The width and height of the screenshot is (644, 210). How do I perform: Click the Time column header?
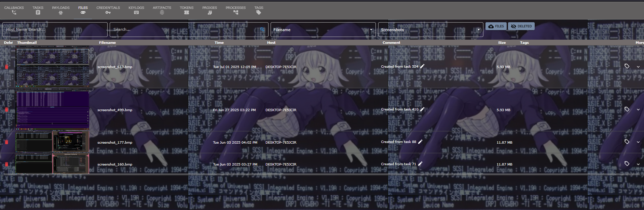[219, 43]
